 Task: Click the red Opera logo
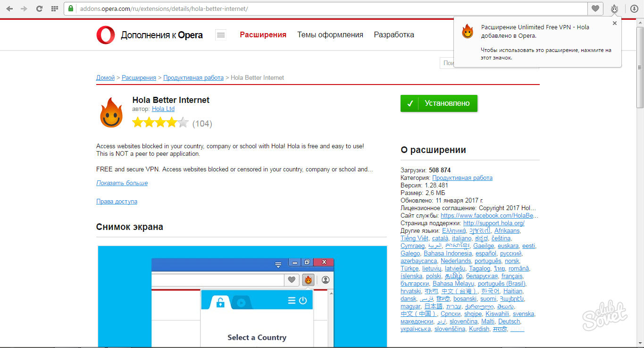(106, 35)
